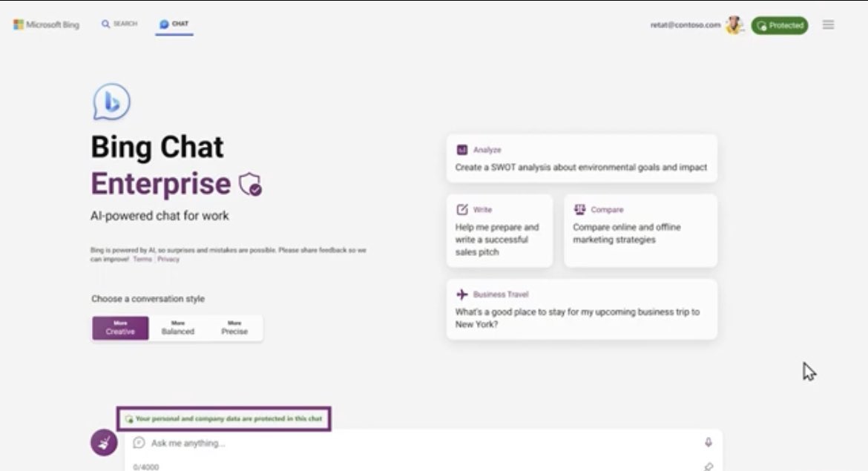Open the Privacy link

click(168, 259)
